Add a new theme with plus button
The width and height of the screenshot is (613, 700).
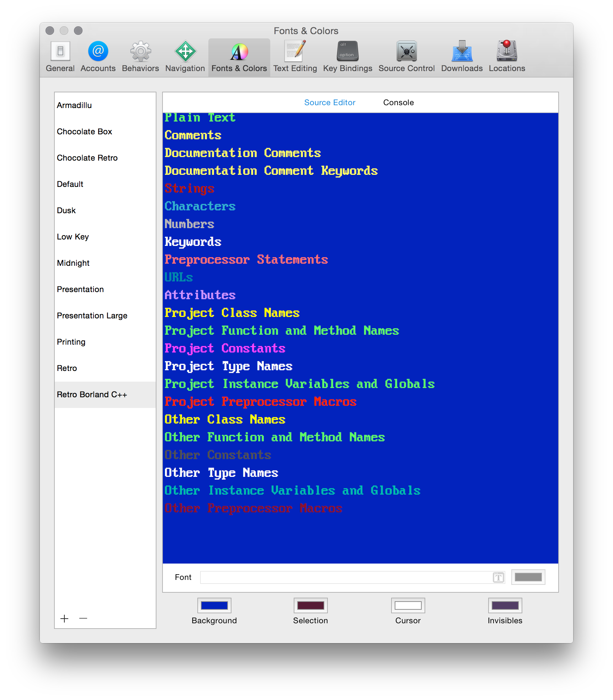pyautogui.click(x=64, y=619)
